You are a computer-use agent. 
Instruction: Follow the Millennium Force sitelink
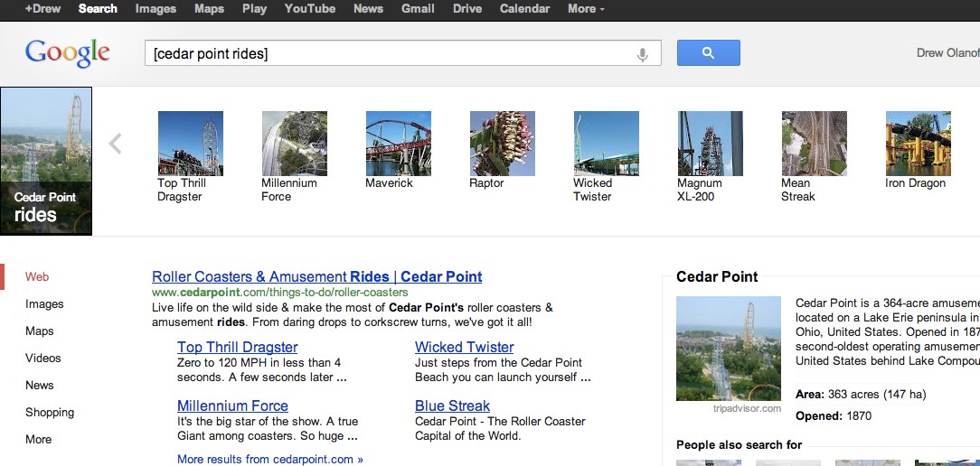(x=232, y=406)
